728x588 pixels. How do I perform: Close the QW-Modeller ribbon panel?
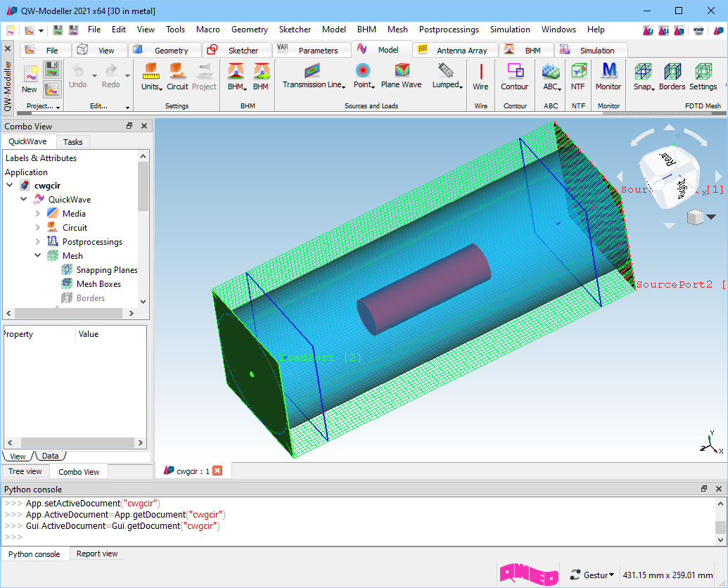click(x=8, y=49)
